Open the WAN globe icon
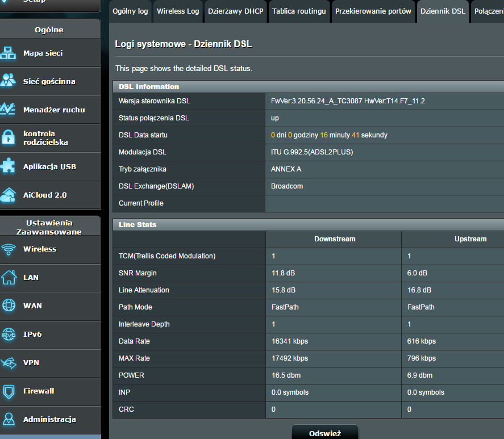This screenshot has height=439, width=504. (x=9, y=306)
